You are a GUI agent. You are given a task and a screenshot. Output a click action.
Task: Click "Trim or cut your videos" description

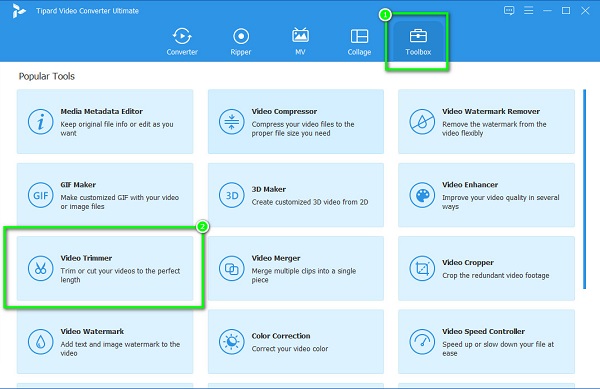click(120, 275)
